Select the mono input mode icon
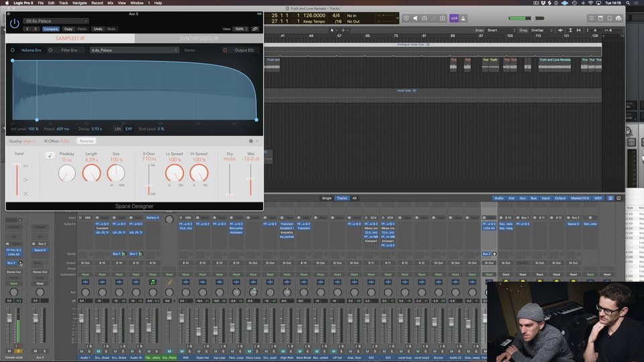 pos(25,180)
